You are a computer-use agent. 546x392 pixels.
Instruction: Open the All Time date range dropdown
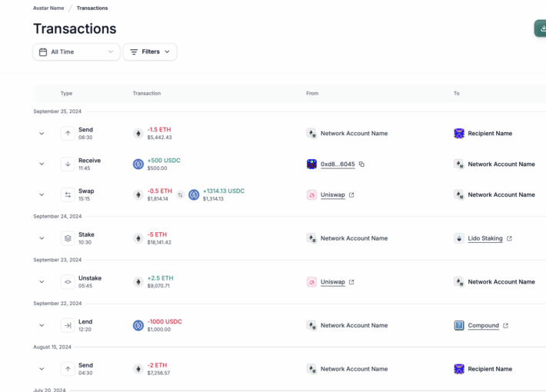[76, 51]
